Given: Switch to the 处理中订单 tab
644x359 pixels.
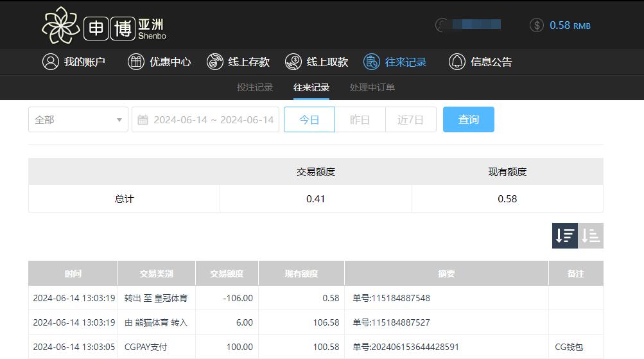Looking at the screenshot, I should pyautogui.click(x=372, y=87).
